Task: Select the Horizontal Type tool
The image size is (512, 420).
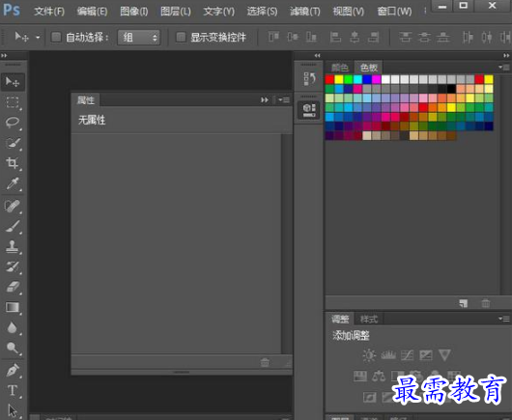Action: click(13, 390)
